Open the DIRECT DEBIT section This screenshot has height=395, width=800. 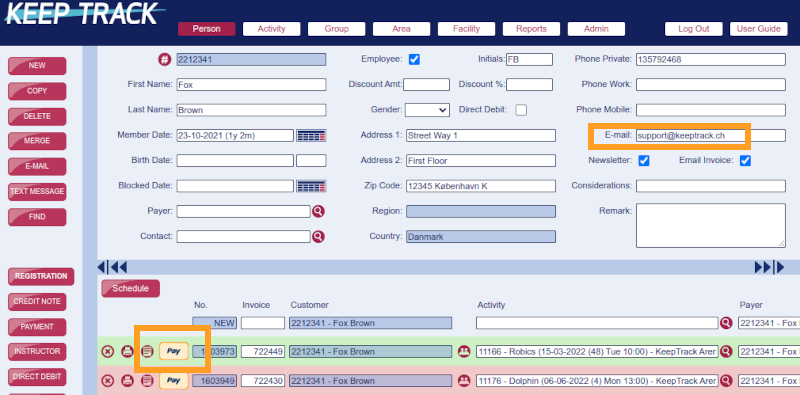[37, 377]
